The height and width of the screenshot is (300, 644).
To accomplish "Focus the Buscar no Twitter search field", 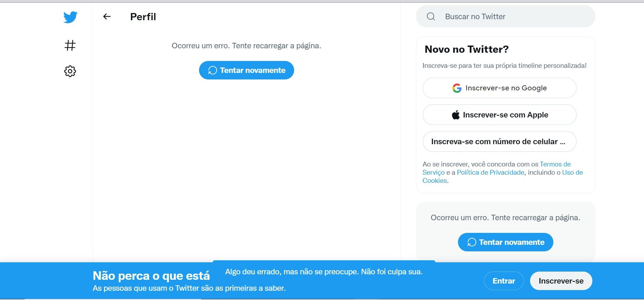I will (505, 16).
